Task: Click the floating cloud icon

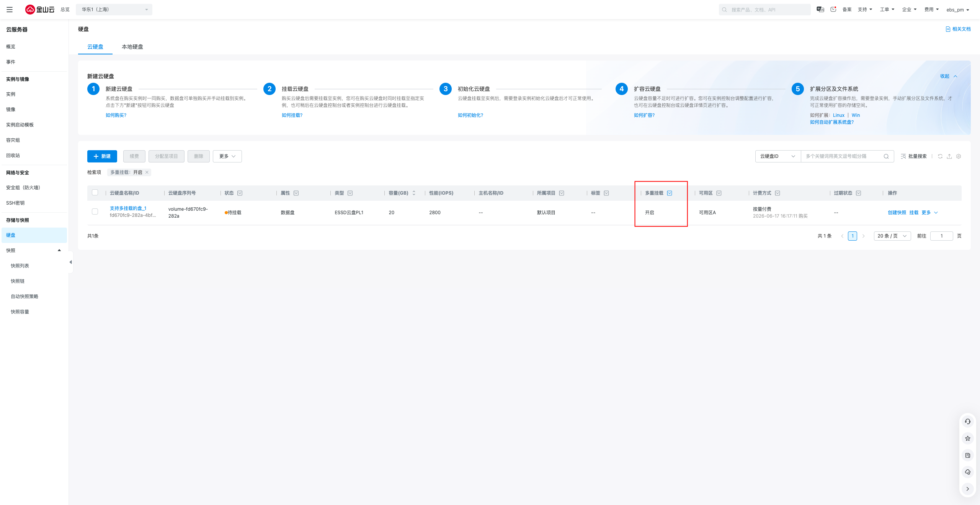Action: coord(968,472)
